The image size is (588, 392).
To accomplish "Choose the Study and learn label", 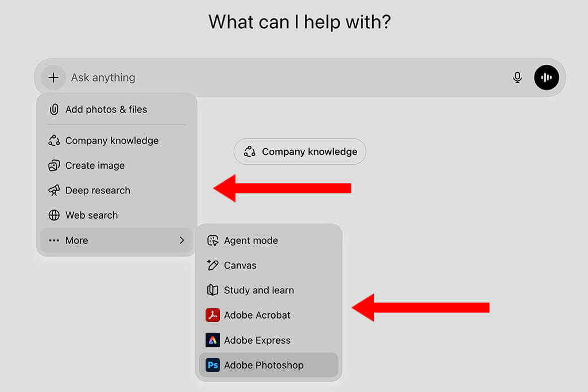I will (x=259, y=290).
